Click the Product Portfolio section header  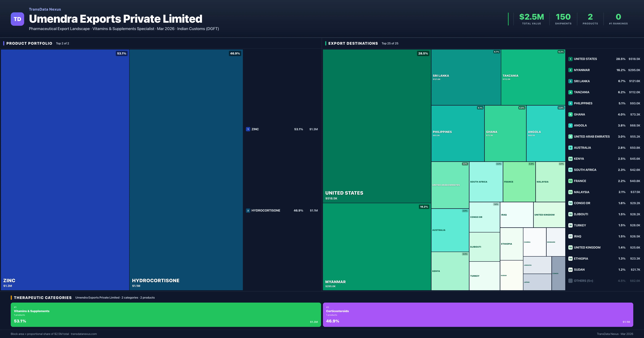coord(29,43)
